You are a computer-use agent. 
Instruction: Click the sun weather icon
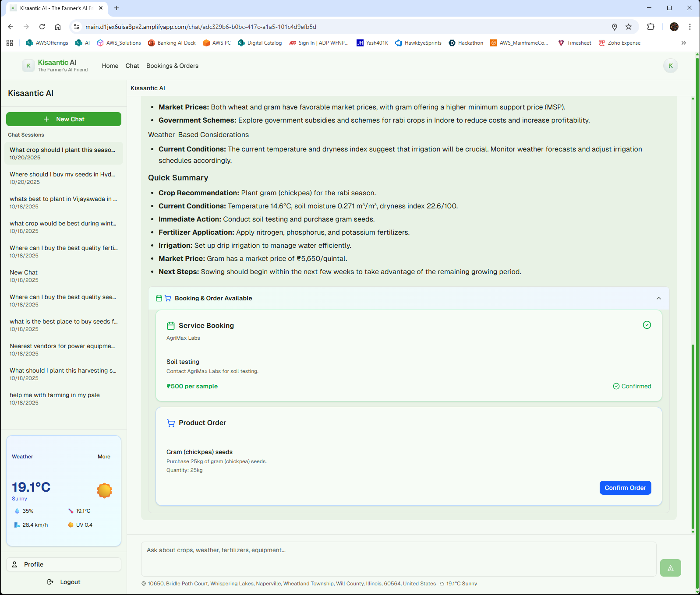[x=104, y=490]
